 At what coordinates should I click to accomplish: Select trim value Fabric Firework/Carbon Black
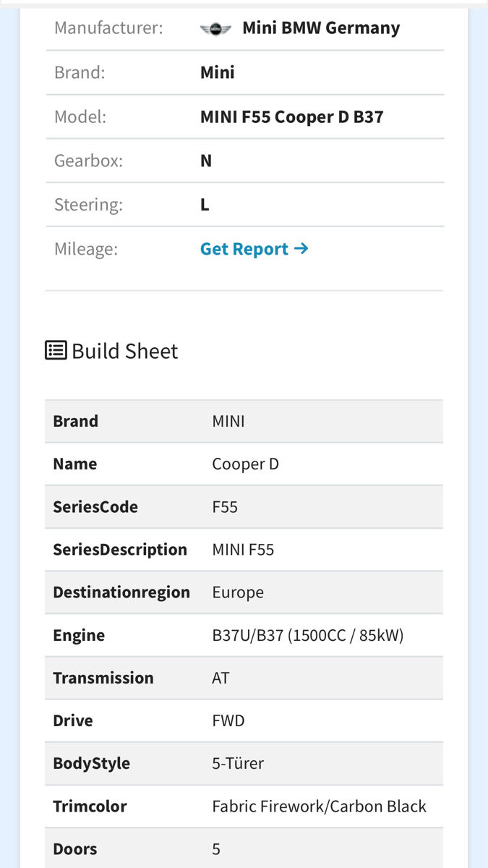click(x=320, y=806)
